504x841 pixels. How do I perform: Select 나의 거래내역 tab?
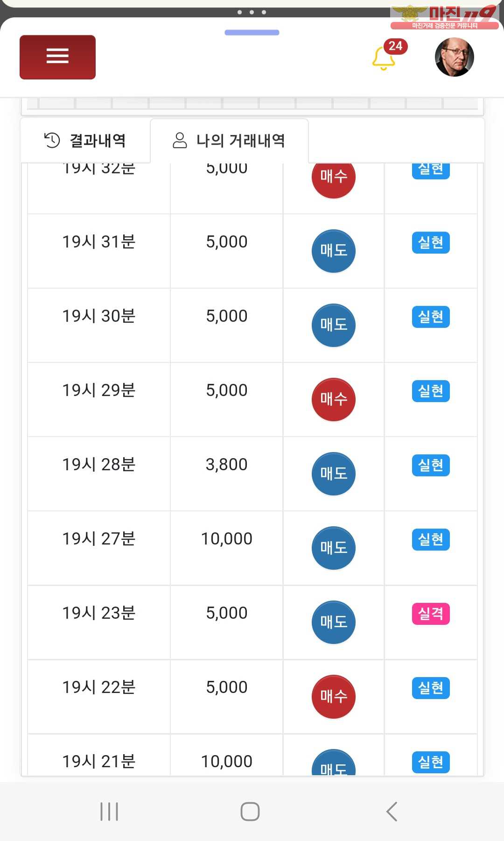(229, 141)
